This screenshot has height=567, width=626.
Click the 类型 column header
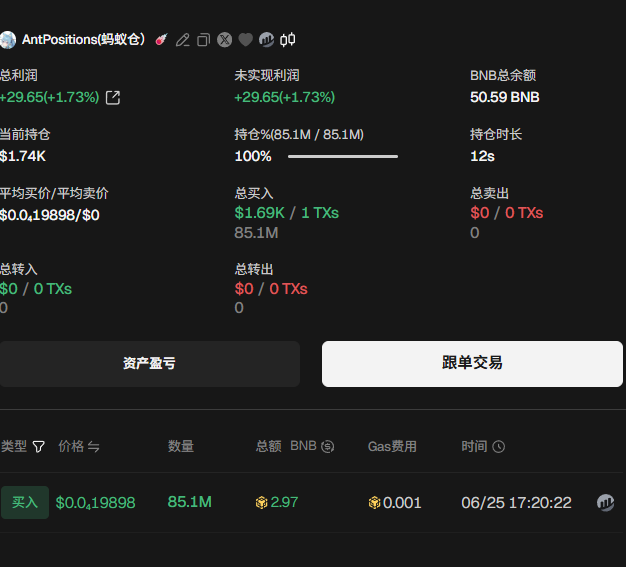(14, 446)
